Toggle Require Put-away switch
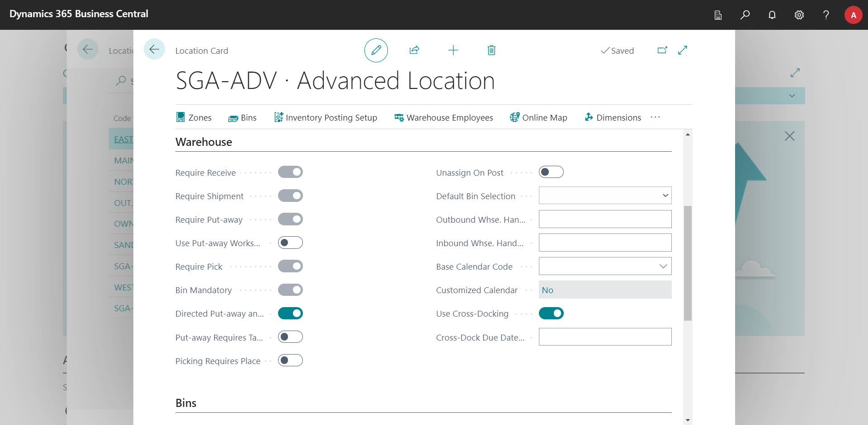The width and height of the screenshot is (868, 425). [x=290, y=219]
